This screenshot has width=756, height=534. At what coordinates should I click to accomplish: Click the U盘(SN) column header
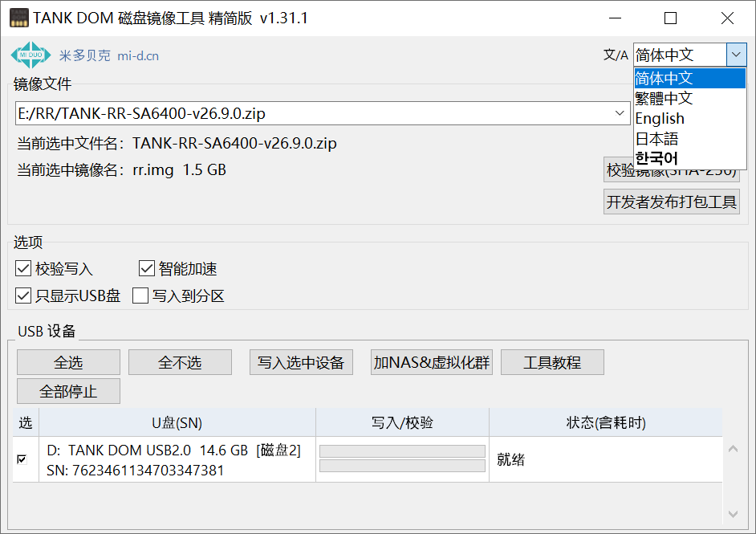(x=177, y=422)
